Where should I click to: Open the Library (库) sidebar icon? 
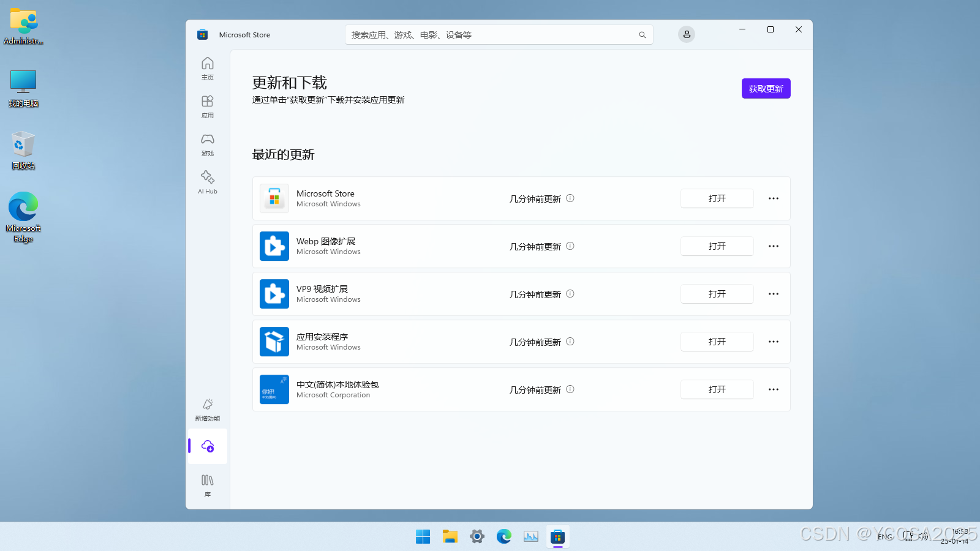coord(208,485)
